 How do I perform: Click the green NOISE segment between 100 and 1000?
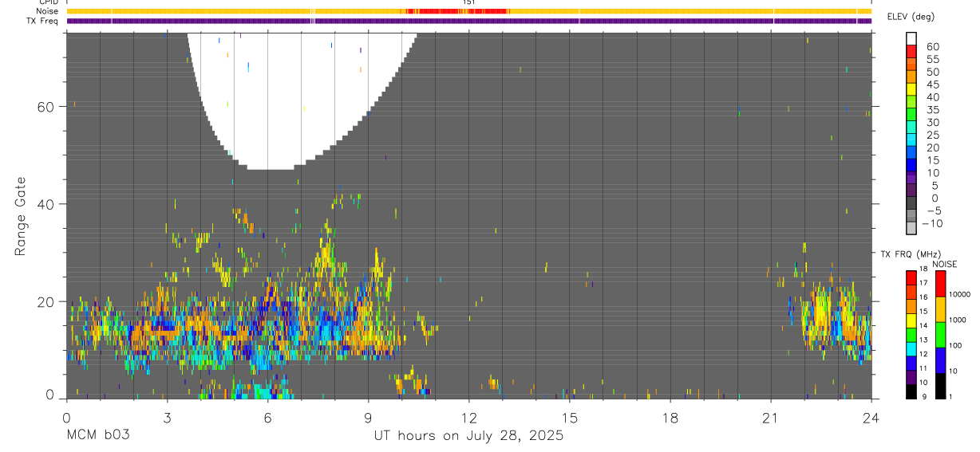pyautogui.click(x=941, y=334)
